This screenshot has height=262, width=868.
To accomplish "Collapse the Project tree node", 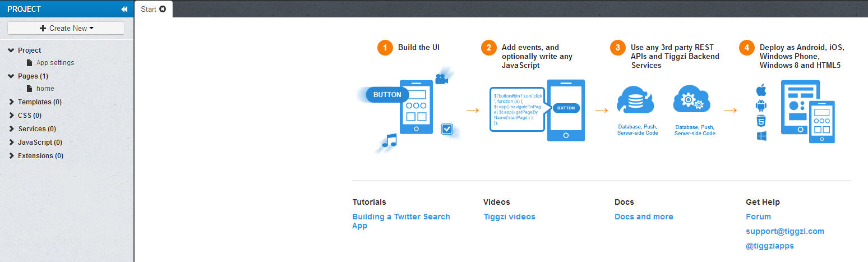I will click(x=11, y=50).
